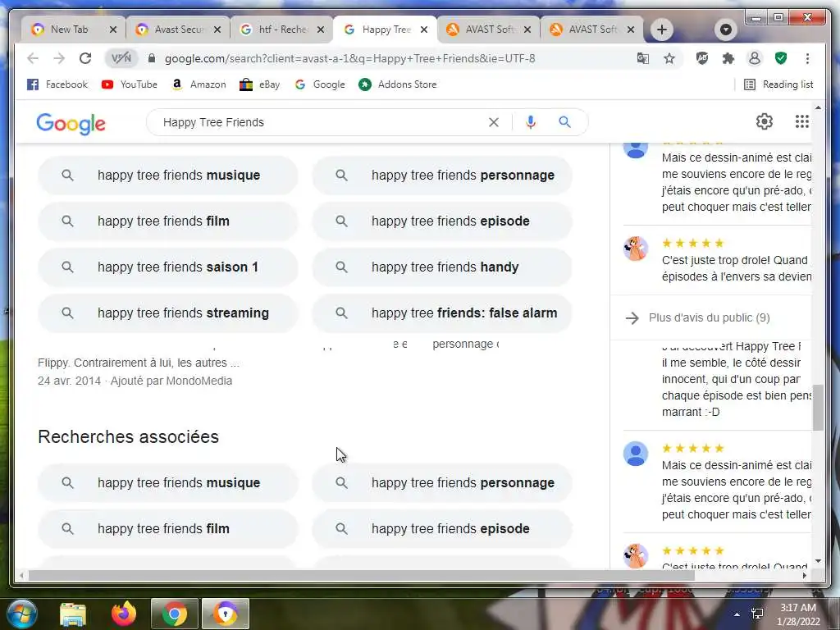Open the Windows Start menu
This screenshot has width=840, height=630.
21,614
